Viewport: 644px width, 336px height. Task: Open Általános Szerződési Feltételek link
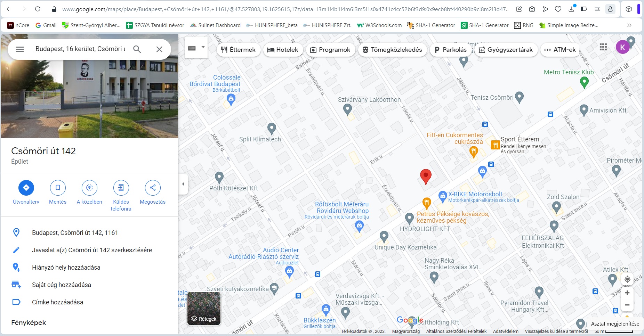(x=456, y=331)
